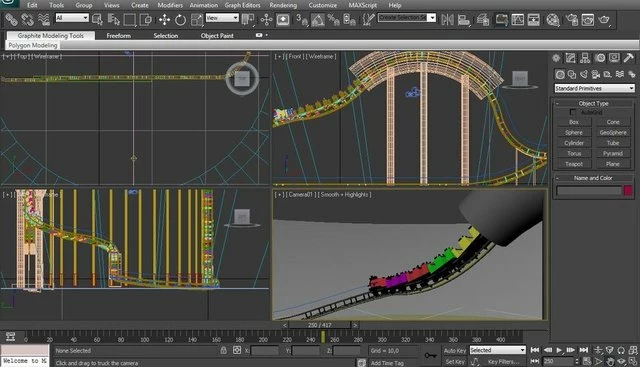Open Rendered Frame Window icon
The height and width of the screenshot is (367, 640).
tap(588, 19)
